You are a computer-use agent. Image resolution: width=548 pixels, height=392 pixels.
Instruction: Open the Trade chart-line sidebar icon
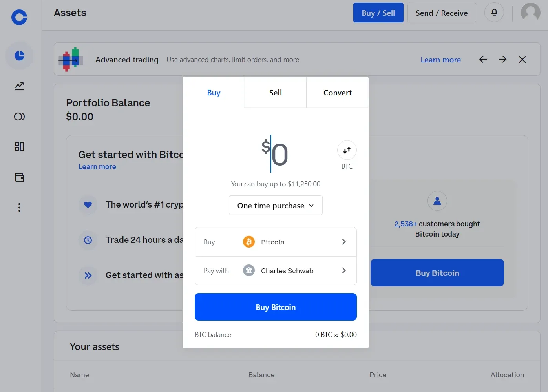click(19, 86)
